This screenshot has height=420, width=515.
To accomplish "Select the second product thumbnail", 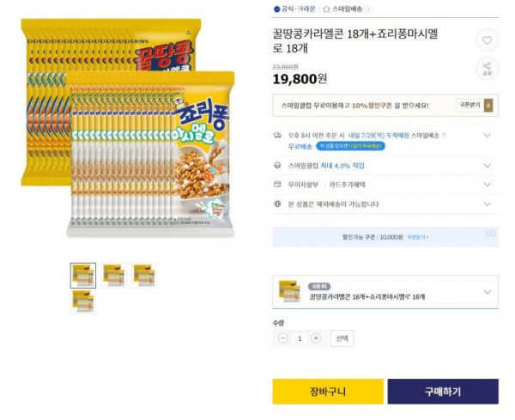I will 114,276.
